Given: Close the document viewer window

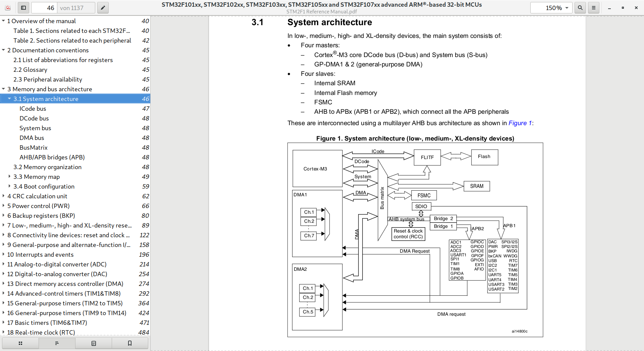Looking at the screenshot, I should [x=636, y=8].
